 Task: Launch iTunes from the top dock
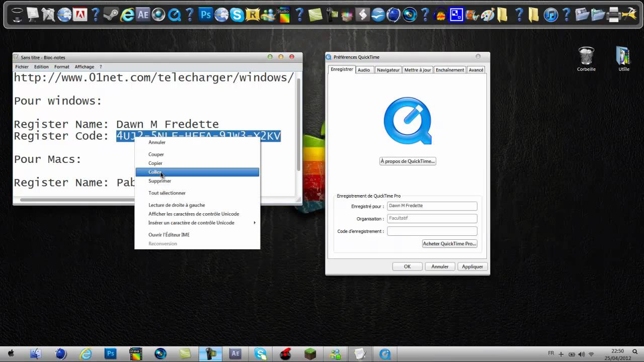coord(551,15)
